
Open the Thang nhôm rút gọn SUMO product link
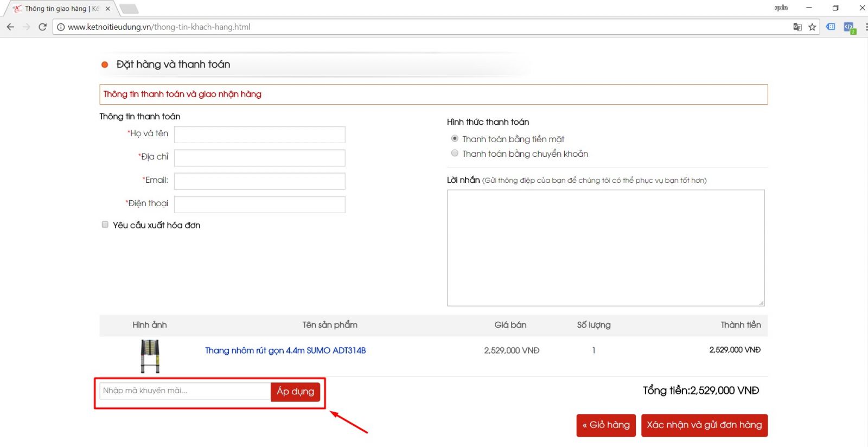285,350
